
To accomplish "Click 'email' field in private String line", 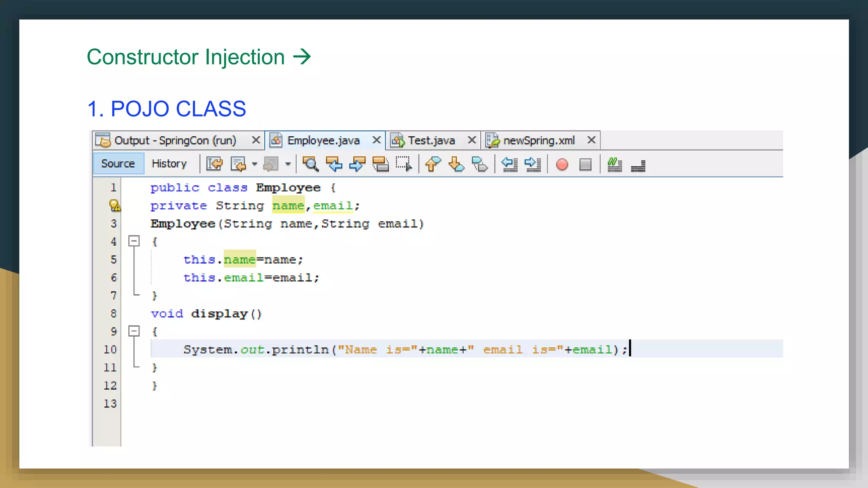I will 333,205.
